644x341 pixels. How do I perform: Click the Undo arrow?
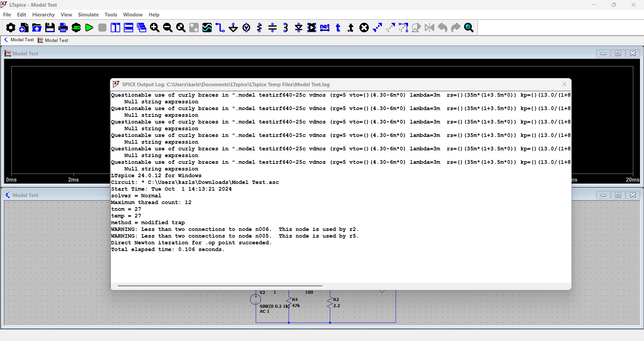tap(443, 28)
